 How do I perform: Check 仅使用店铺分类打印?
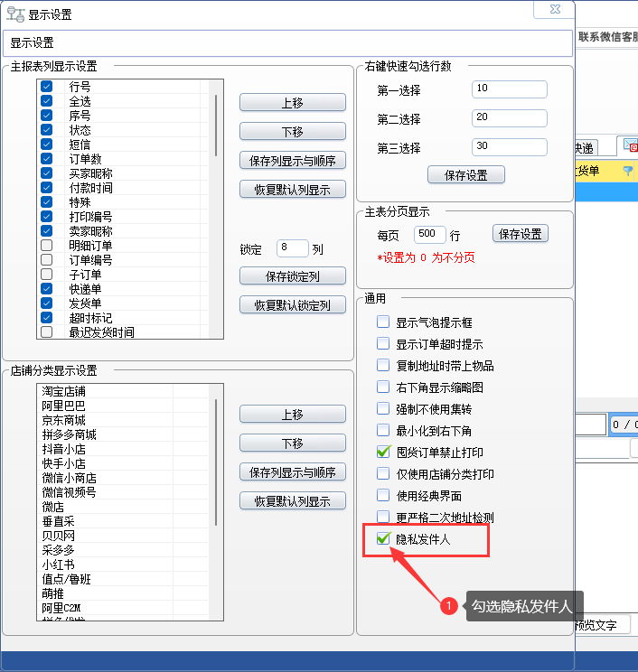(383, 473)
